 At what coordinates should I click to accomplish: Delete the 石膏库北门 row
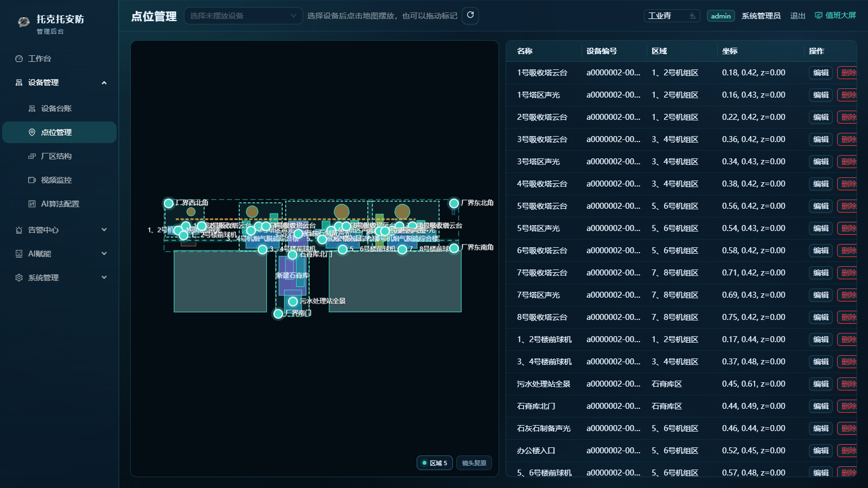pos(847,406)
